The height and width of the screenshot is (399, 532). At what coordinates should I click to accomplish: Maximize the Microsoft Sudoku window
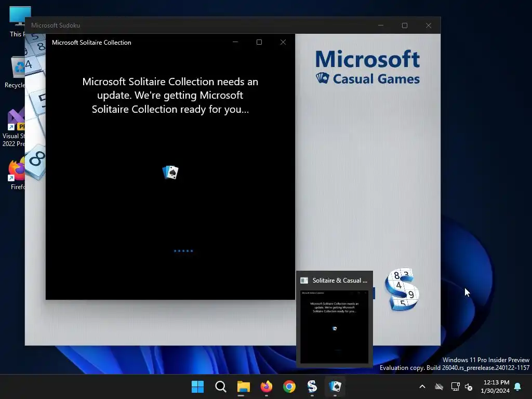(x=404, y=25)
